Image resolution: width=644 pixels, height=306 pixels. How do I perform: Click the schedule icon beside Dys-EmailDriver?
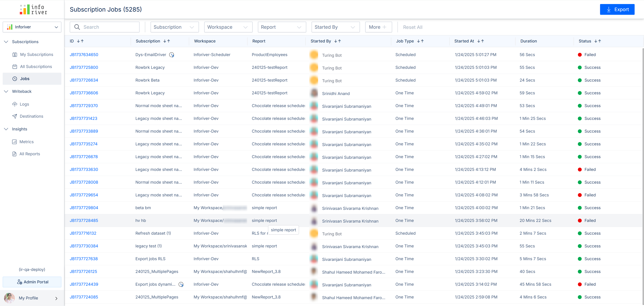(x=172, y=55)
